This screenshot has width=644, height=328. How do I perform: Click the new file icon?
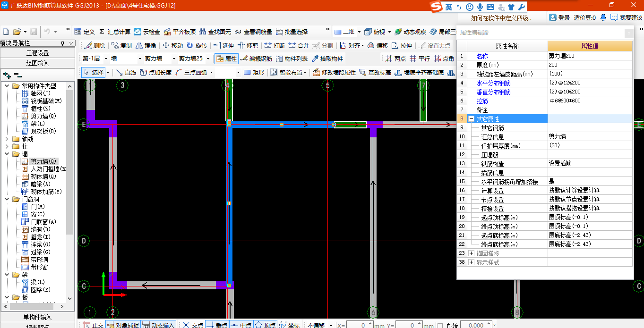6,32
